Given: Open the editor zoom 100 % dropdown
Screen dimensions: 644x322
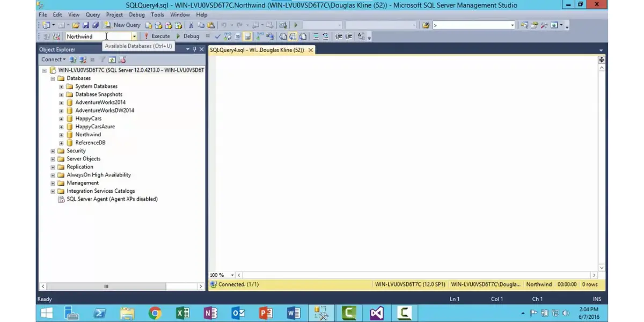Looking at the screenshot, I should pyautogui.click(x=232, y=275).
